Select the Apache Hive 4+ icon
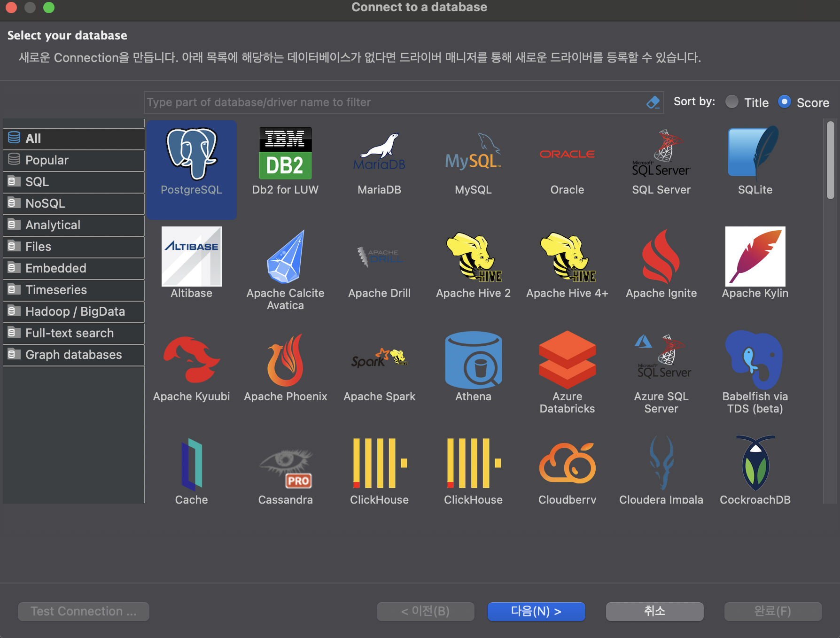This screenshot has width=840, height=638. [x=567, y=257]
